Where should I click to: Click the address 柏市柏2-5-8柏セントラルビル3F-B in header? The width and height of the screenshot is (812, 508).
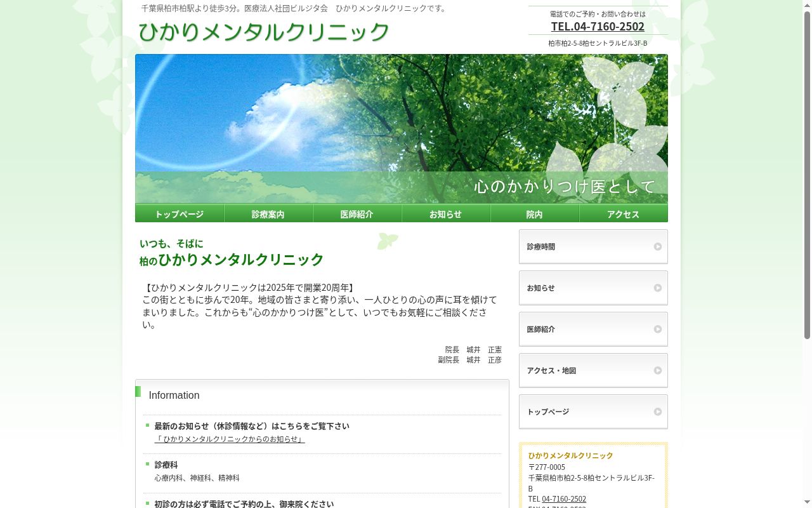[x=598, y=43]
